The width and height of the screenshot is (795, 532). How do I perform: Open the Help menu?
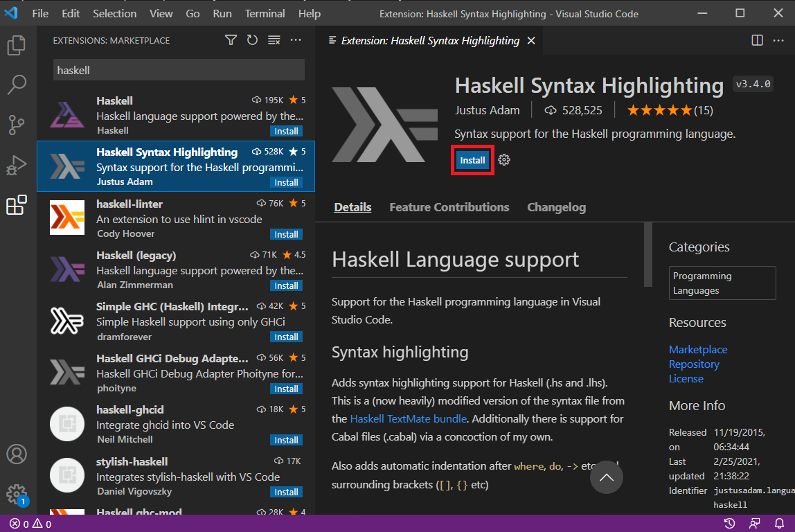[310, 14]
